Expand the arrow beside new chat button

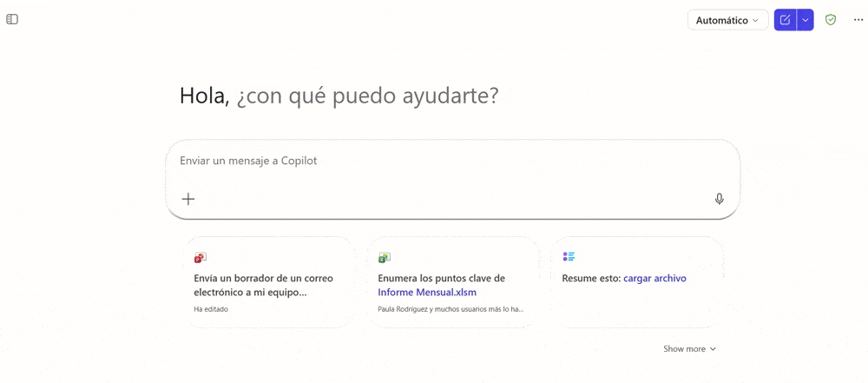[806, 20]
